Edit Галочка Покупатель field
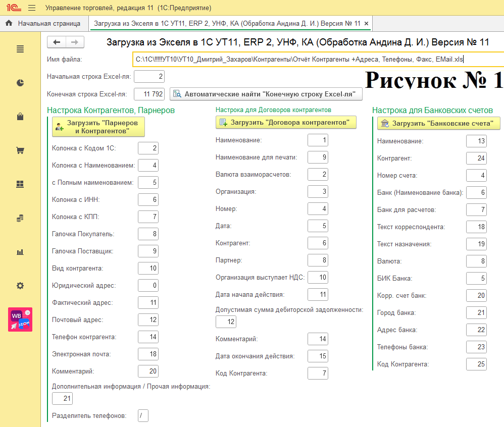The image size is (504, 427). (x=148, y=234)
